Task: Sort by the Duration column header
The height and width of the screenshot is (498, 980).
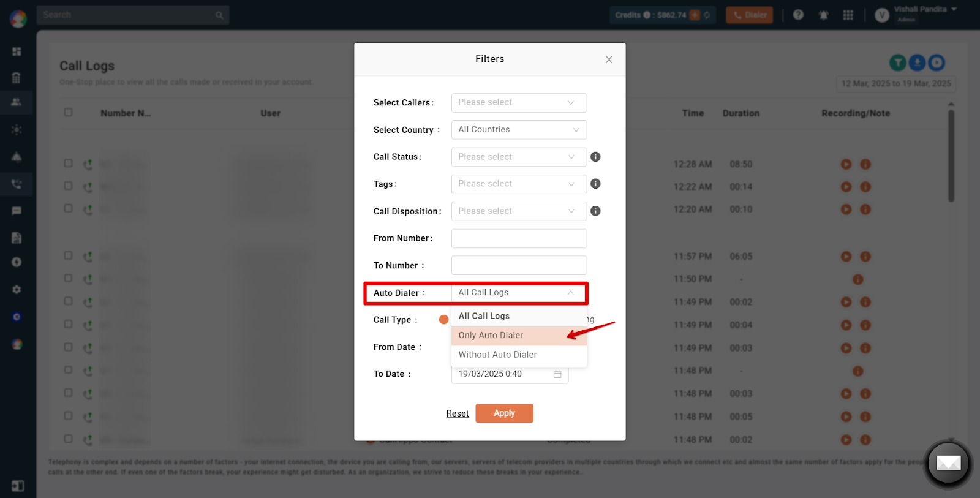Action: click(741, 113)
